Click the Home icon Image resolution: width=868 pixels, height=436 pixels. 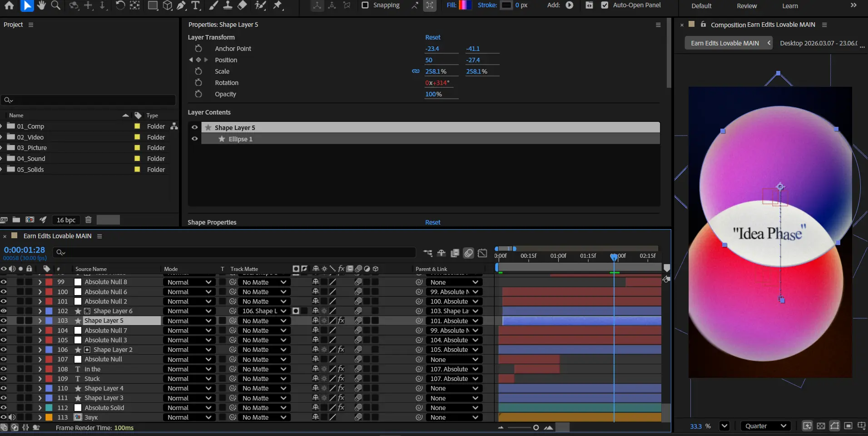(9, 5)
